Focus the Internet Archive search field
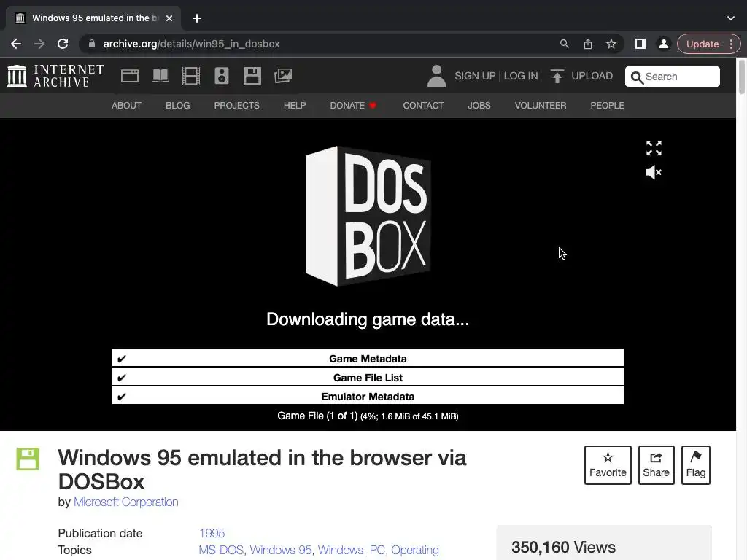747x560 pixels. (x=672, y=77)
